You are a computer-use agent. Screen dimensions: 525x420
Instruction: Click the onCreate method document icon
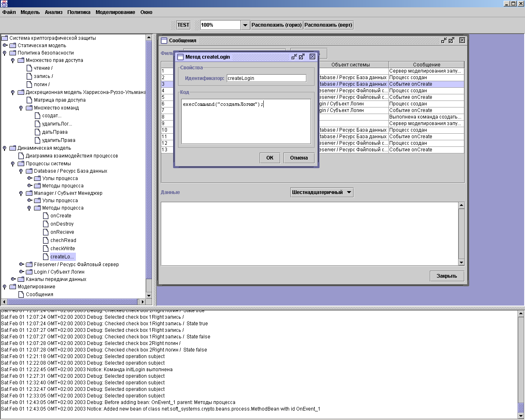46,216
